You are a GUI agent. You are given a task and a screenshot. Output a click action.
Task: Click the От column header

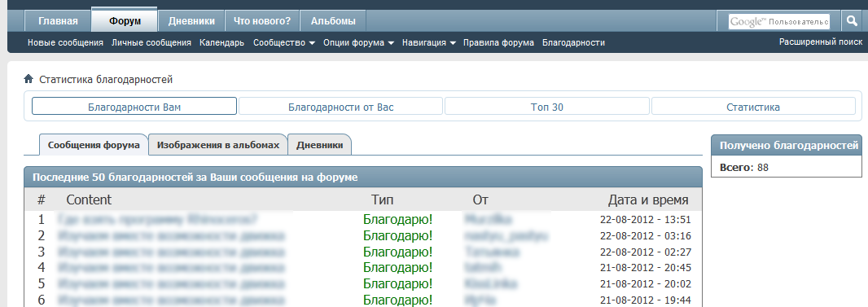click(x=480, y=200)
